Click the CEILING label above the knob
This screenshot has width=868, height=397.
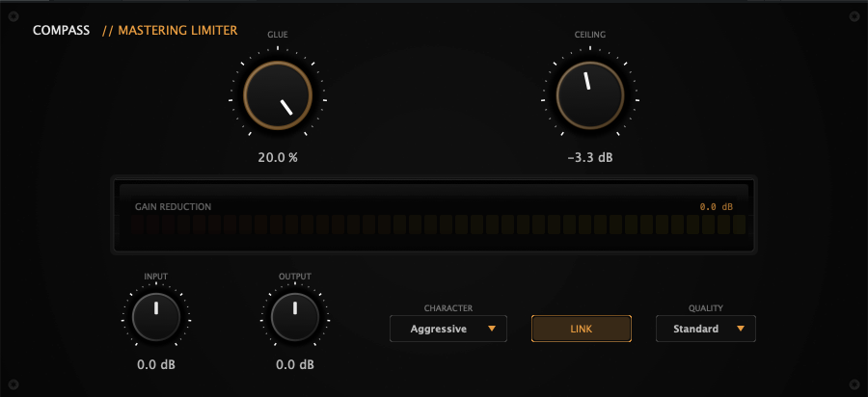(590, 35)
